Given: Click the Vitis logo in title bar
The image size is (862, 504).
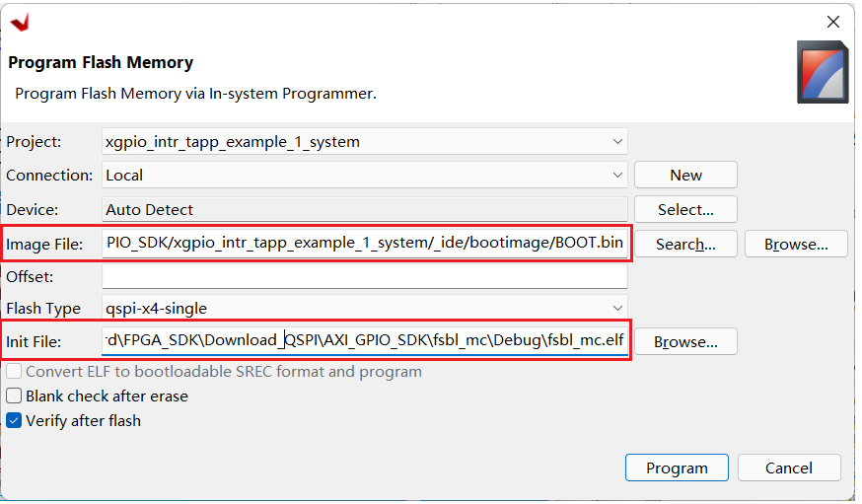Looking at the screenshot, I should 20,22.
